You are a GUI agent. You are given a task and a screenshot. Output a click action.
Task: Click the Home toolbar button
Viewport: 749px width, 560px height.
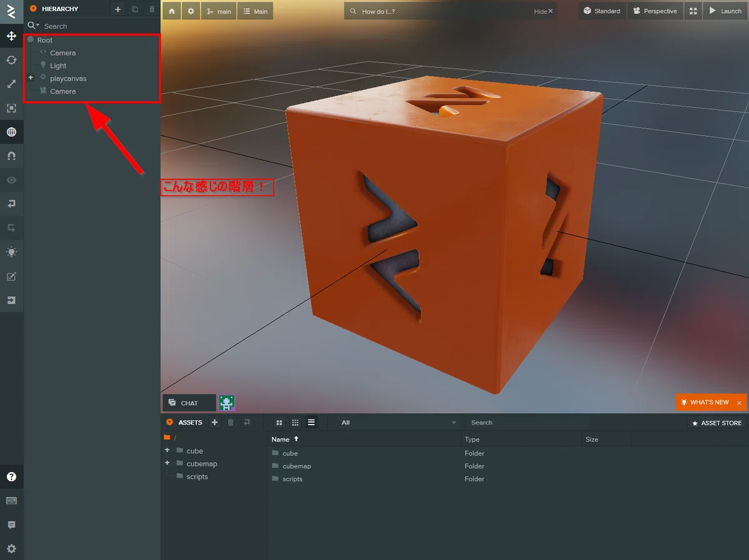171,11
